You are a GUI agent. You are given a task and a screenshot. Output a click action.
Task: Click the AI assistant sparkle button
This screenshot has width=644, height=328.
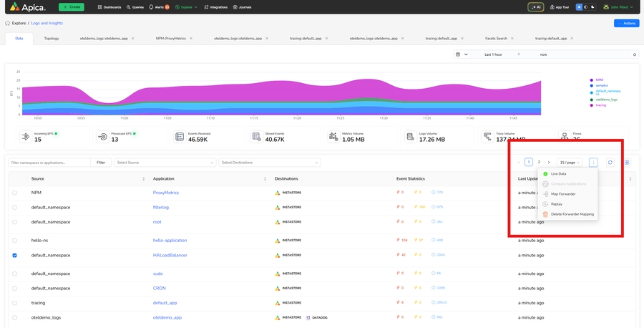tap(536, 7)
